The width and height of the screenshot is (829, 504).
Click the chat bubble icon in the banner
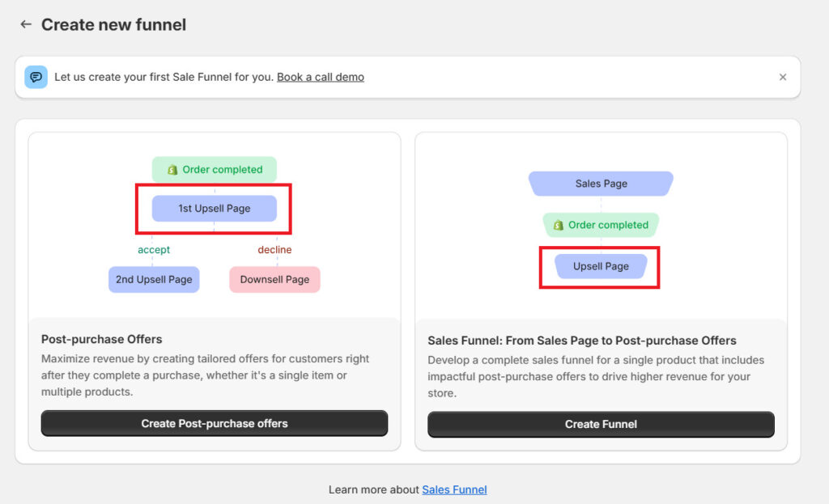click(36, 76)
